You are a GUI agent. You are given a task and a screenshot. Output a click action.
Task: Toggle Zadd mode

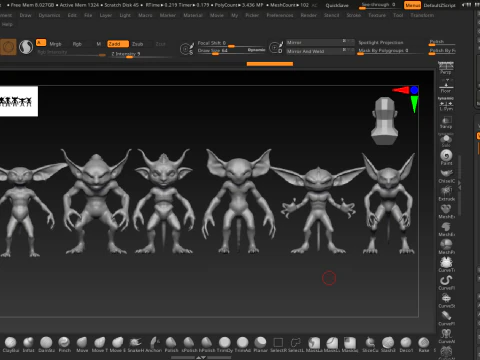coord(118,44)
